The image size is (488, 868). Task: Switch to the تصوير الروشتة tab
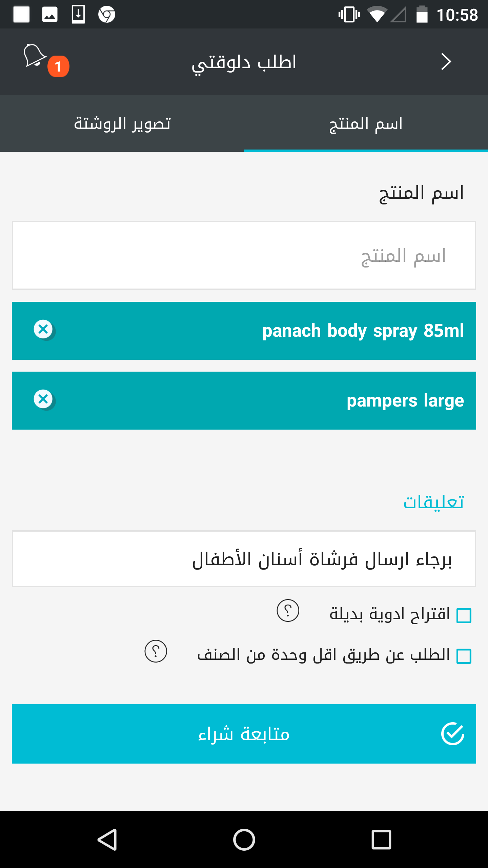coord(122,123)
